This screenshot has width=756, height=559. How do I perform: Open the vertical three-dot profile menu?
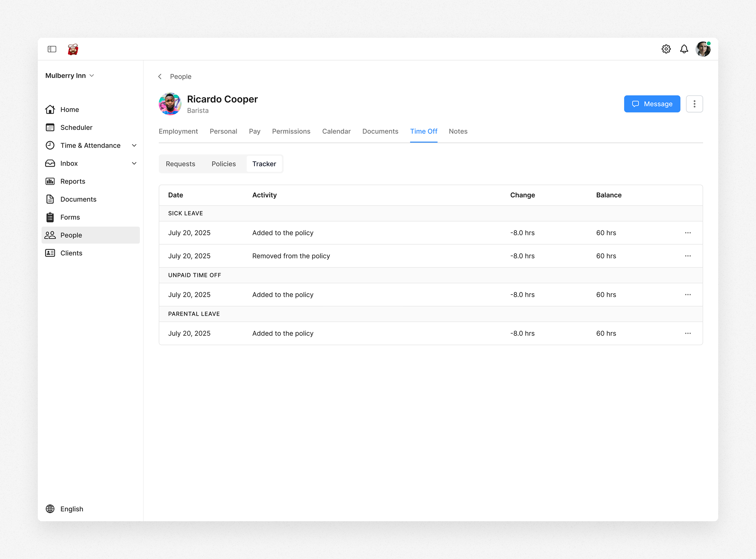(694, 104)
